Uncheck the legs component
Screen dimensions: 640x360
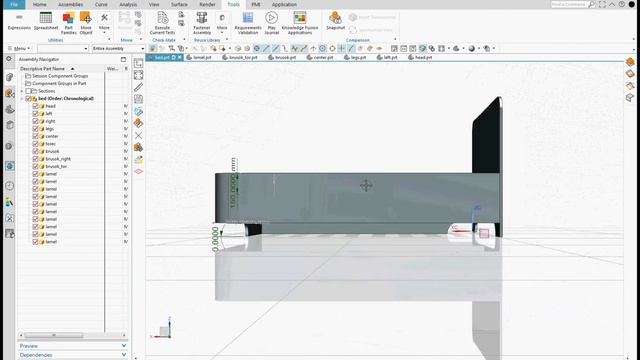pos(35,129)
